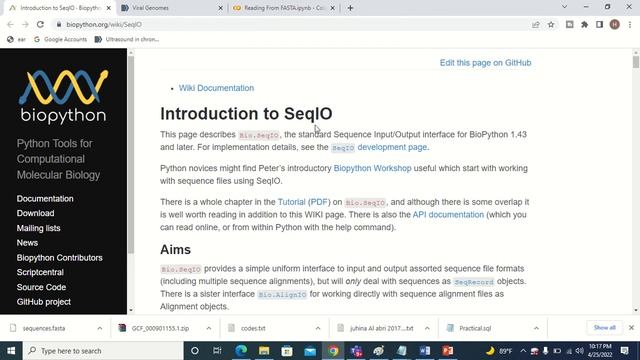The width and height of the screenshot is (640, 360).
Task: Open Microsoft Store from the taskbar
Action: 287,351
